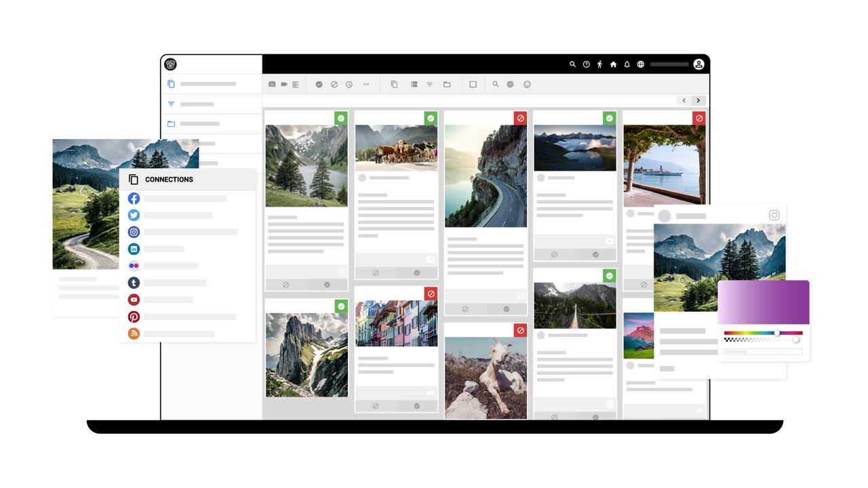Click the home icon in top bar
Viewport: 868px width, 488px height.
point(613,64)
